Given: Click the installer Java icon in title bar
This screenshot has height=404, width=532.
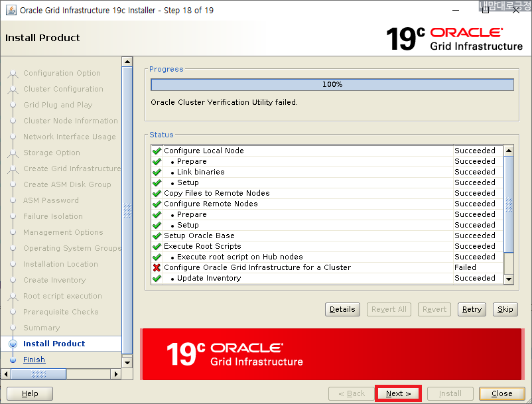Looking at the screenshot, I should (11, 10).
